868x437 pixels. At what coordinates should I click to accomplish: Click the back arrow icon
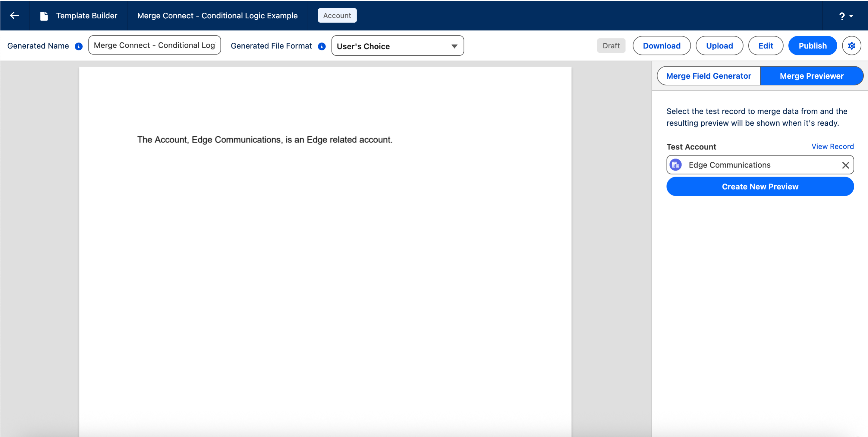(x=14, y=15)
